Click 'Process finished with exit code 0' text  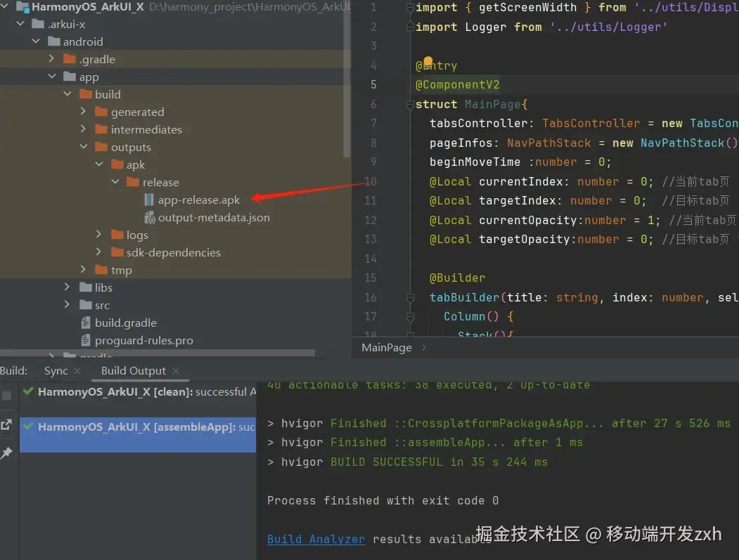[383, 501]
